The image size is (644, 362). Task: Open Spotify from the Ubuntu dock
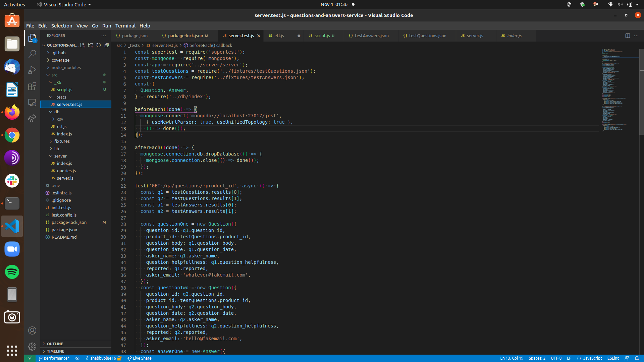coord(12,272)
